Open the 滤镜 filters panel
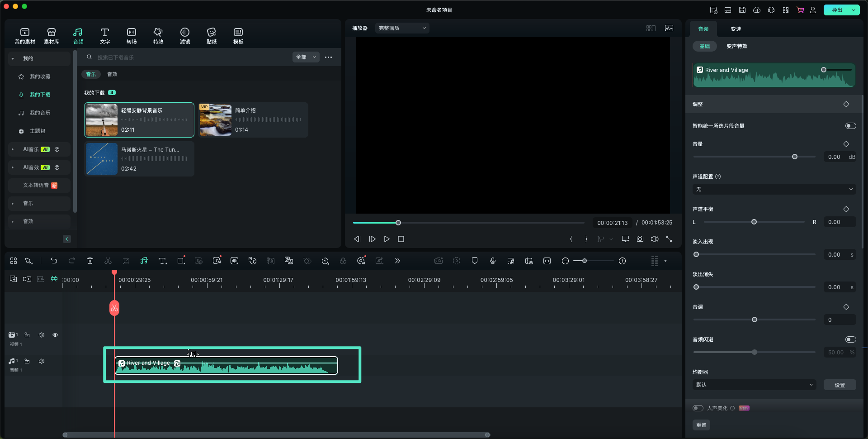 point(184,35)
